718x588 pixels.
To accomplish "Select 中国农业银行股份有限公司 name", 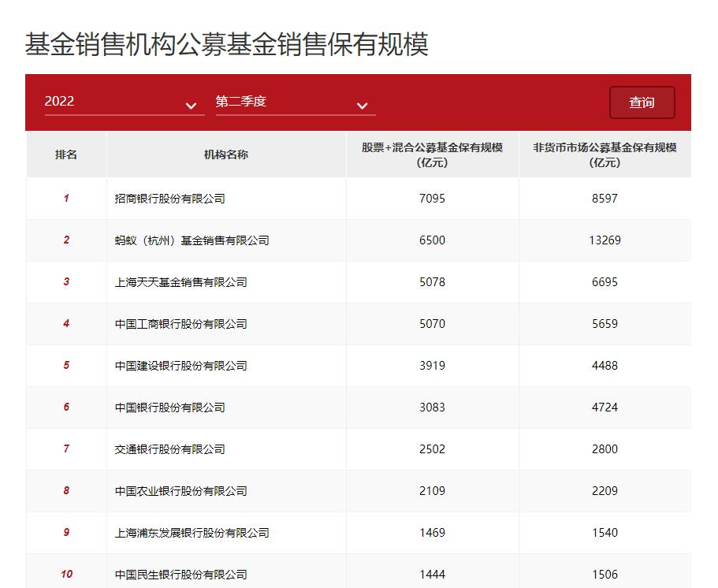I will point(180,491).
